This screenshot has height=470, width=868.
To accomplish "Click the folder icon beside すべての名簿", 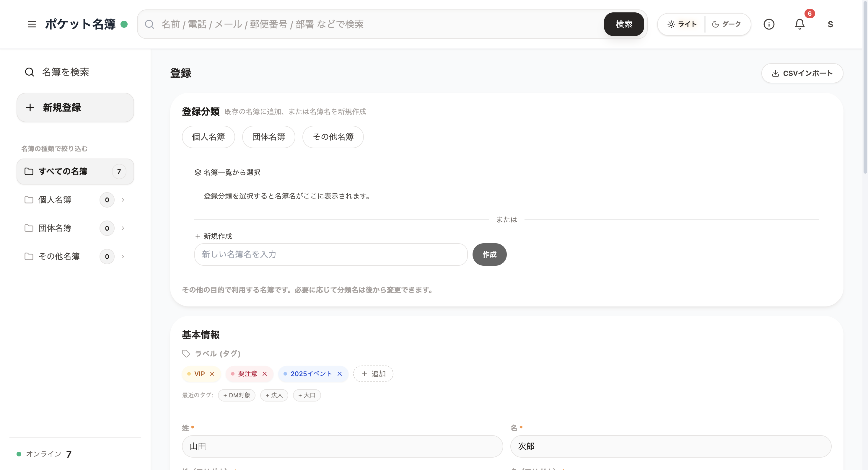I will click(x=29, y=171).
